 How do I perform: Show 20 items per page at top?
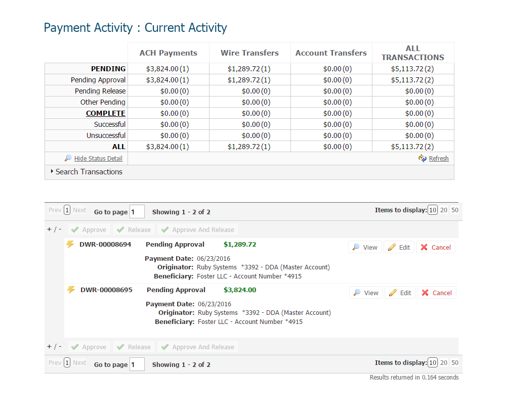444,210
